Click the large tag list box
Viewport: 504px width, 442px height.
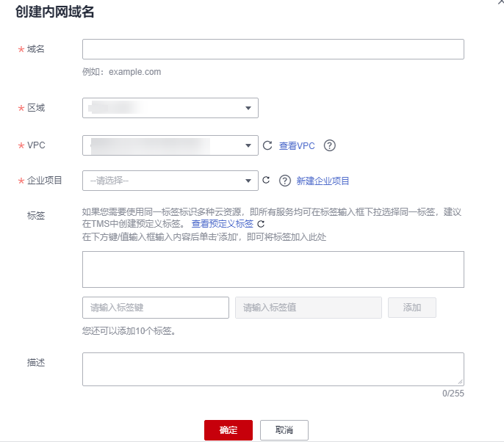tap(273, 269)
